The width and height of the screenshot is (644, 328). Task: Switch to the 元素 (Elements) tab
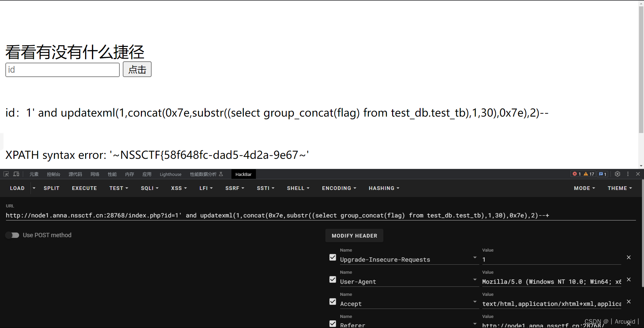tap(34, 174)
